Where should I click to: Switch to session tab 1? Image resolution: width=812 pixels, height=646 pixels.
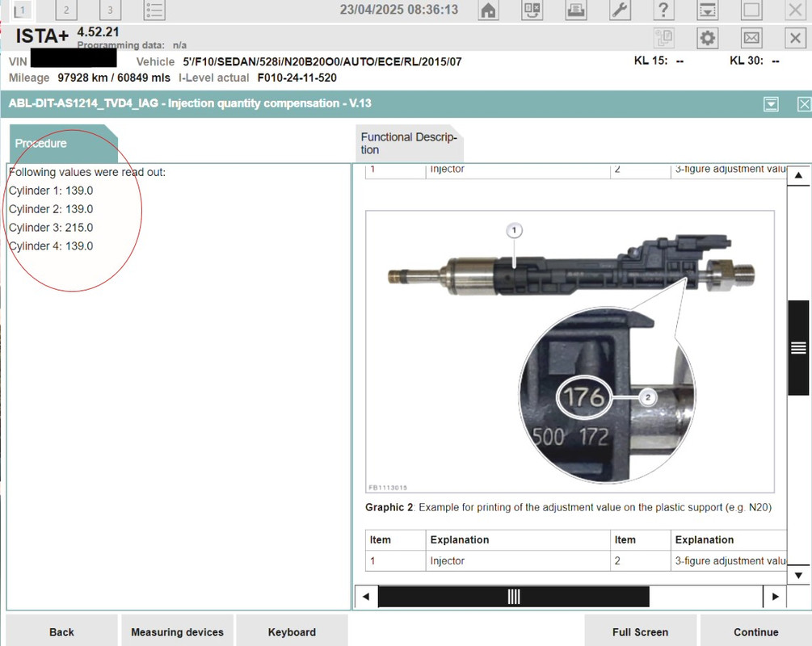(x=21, y=10)
